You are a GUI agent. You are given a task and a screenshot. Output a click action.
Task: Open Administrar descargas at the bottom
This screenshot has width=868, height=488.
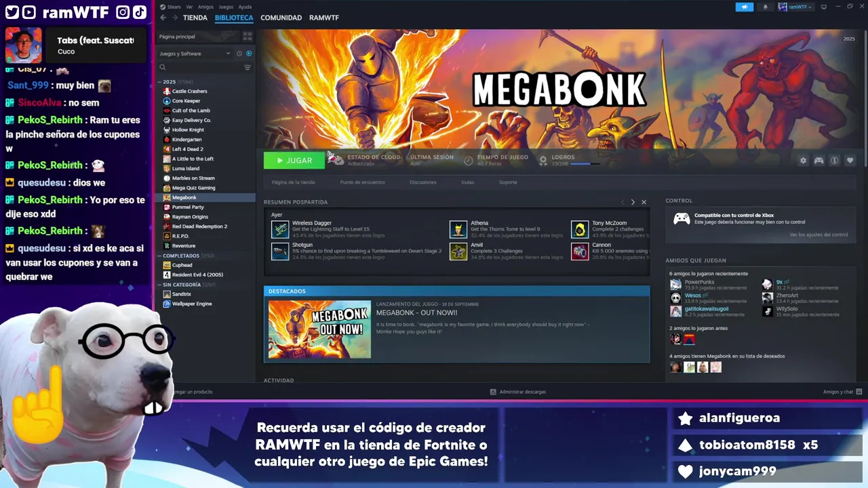pyautogui.click(x=518, y=392)
